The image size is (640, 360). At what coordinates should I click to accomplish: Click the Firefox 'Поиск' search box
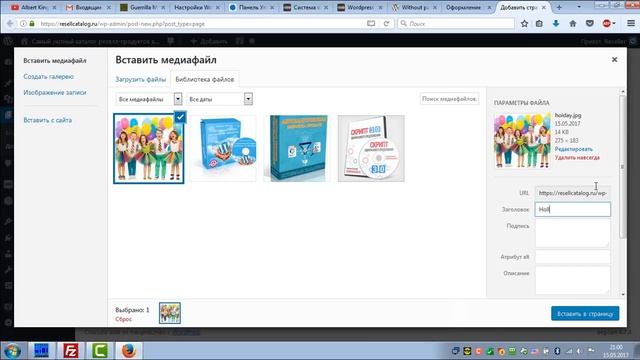click(456, 24)
